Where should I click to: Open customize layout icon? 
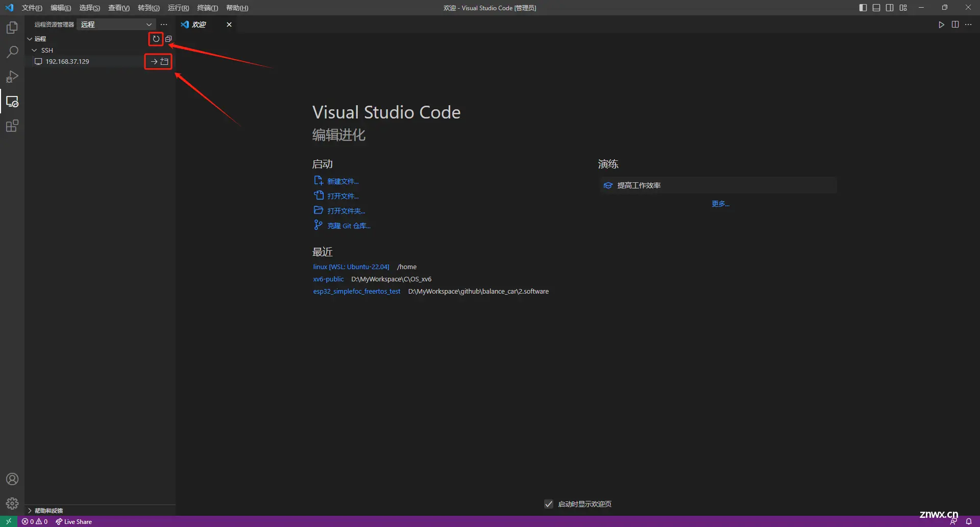(x=903, y=8)
